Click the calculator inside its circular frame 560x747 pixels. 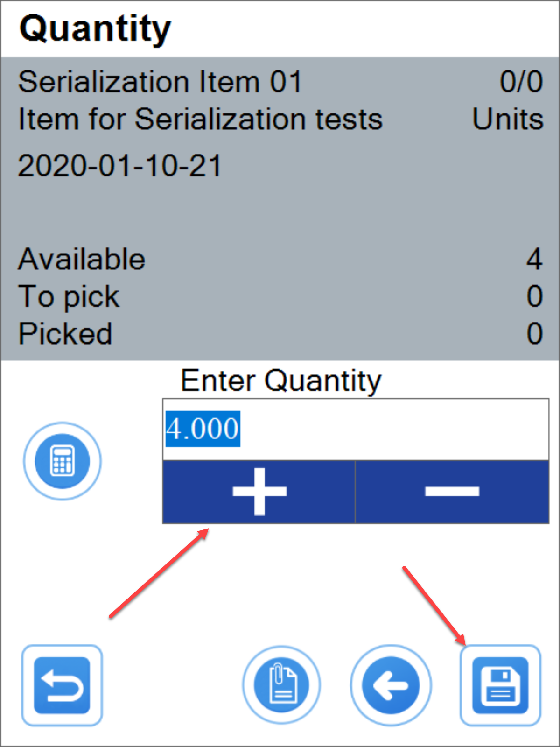[61, 461]
